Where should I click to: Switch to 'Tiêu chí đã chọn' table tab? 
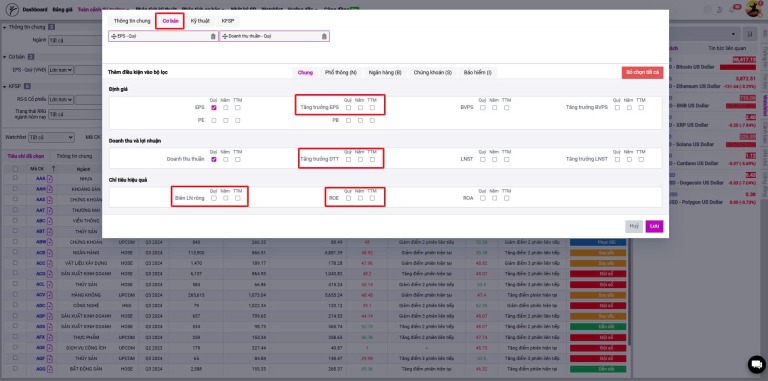[x=25, y=156]
